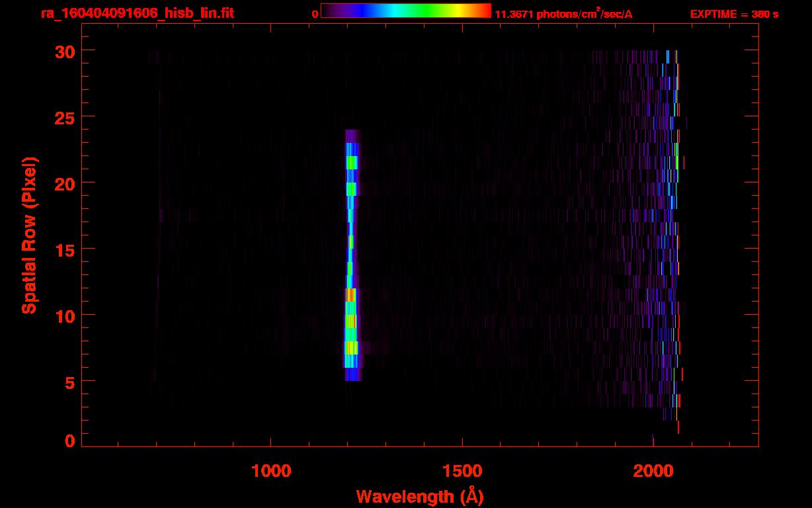Click the 1500 wavelength tick label
This screenshot has height=508, width=812.
tap(462, 471)
